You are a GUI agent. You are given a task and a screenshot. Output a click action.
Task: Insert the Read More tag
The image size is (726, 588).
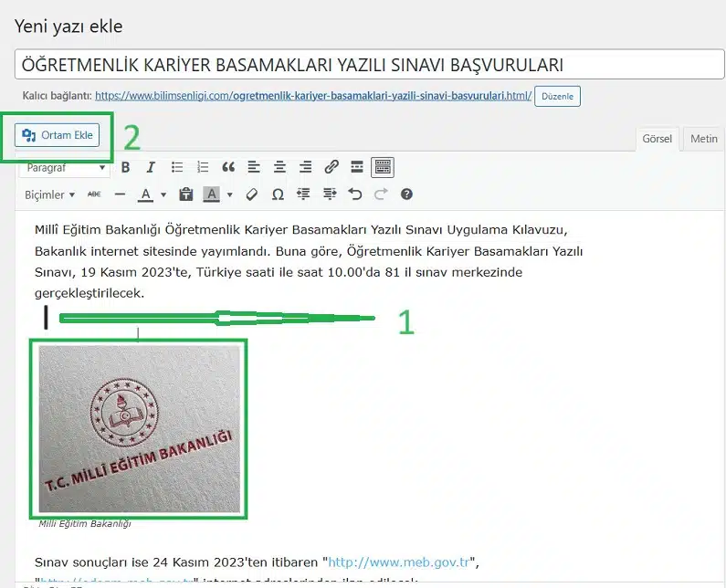tap(357, 167)
